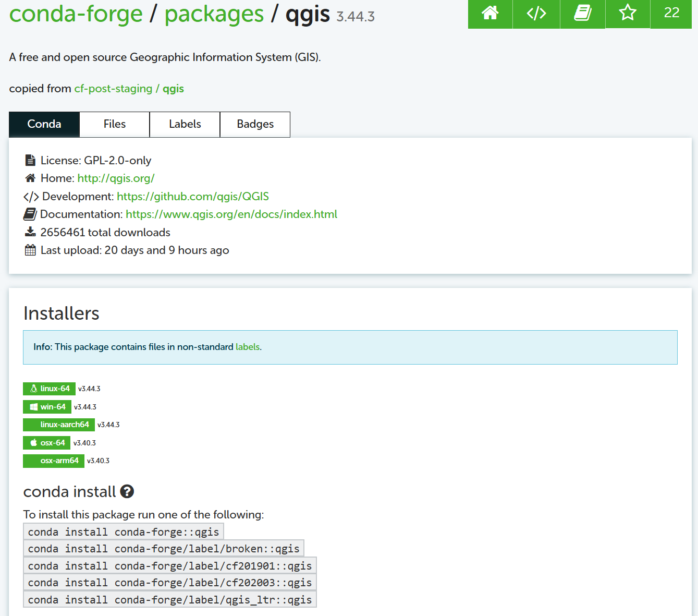Click the v3.40.3 version next to osx-arm64
Image resolution: width=698 pixels, height=616 pixels.
click(98, 461)
